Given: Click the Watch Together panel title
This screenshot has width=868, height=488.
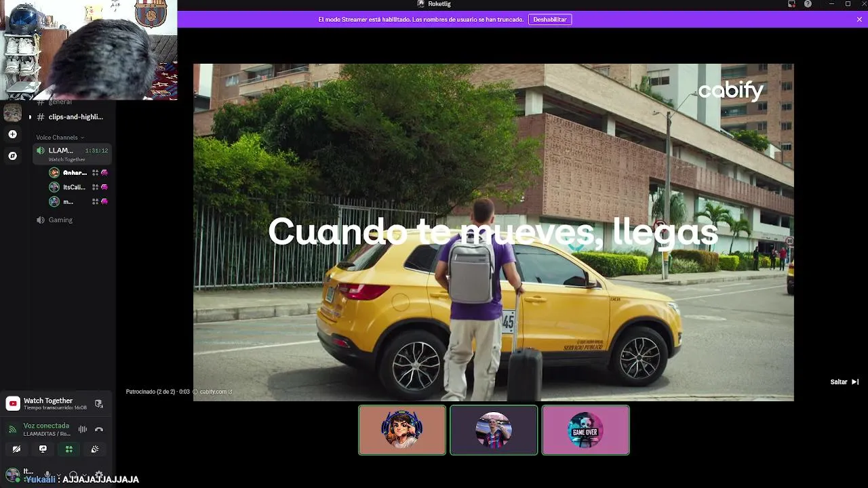Looking at the screenshot, I should click(48, 401).
